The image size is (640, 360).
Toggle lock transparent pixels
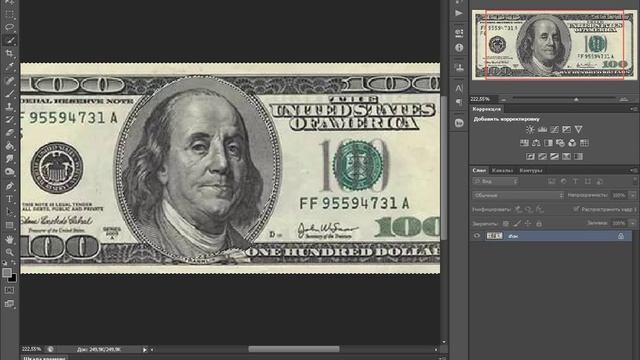tap(506, 224)
